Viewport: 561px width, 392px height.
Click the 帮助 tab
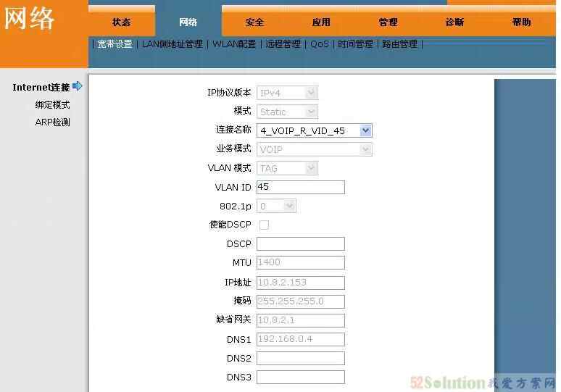pos(521,22)
